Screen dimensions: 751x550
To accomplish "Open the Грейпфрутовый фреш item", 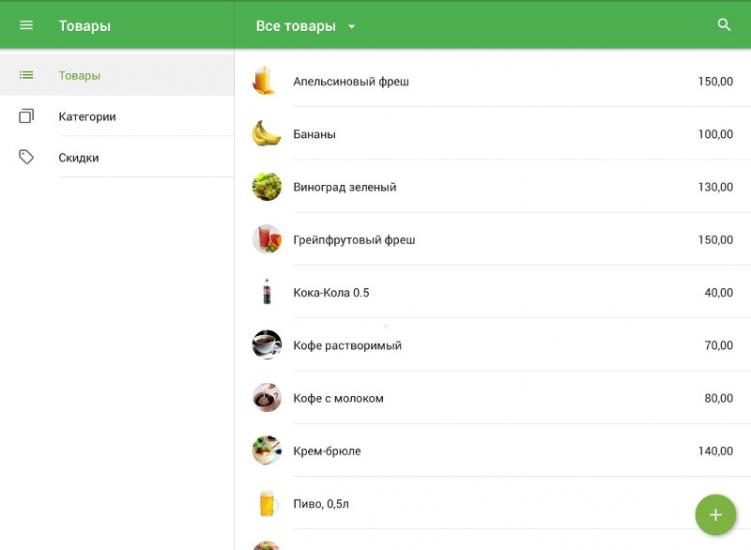I will [492, 240].
